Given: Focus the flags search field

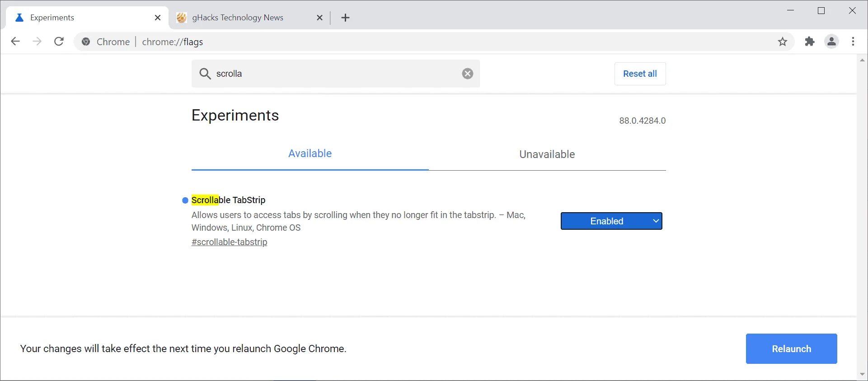Looking at the screenshot, I should pyautogui.click(x=334, y=74).
